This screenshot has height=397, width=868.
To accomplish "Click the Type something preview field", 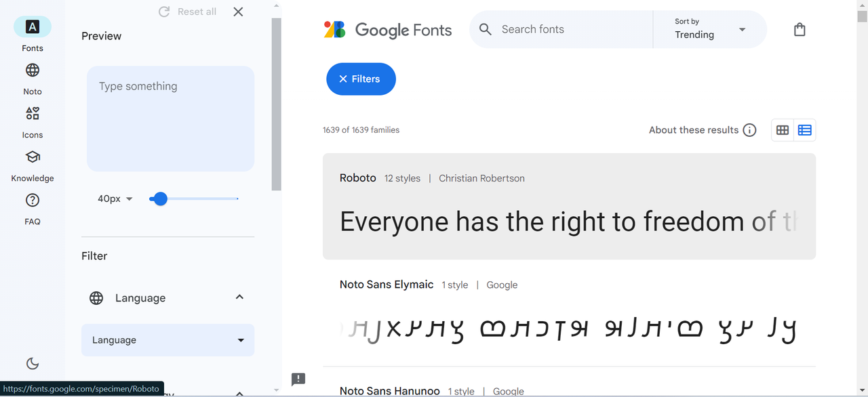I will click(x=170, y=119).
